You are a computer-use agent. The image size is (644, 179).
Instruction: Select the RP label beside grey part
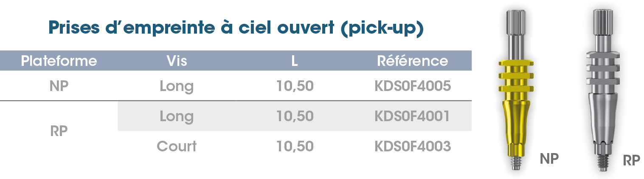tap(632, 161)
